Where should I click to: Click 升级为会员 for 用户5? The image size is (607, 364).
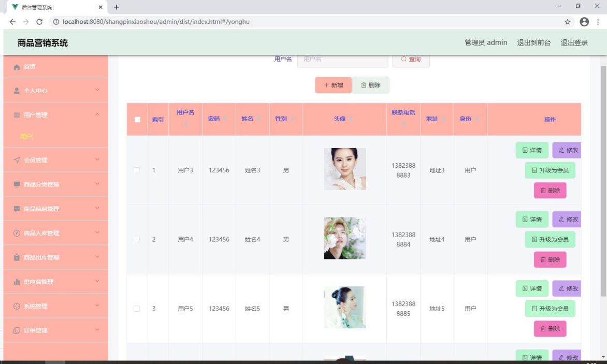pyautogui.click(x=550, y=309)
